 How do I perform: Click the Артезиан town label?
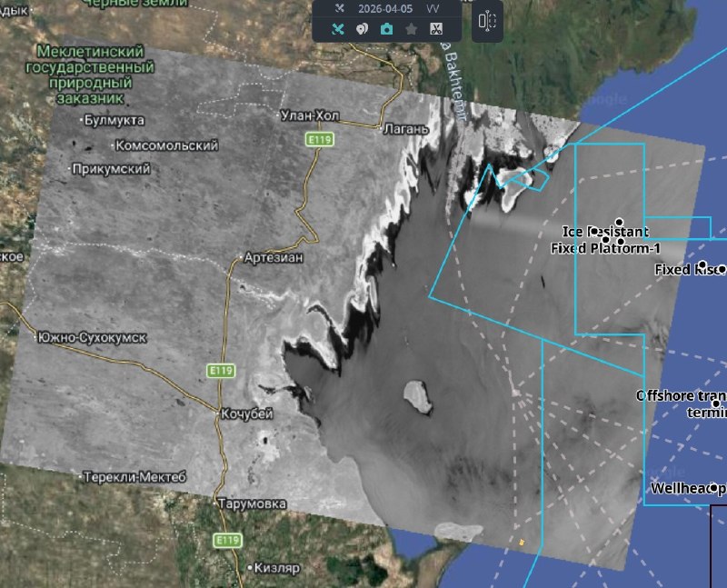point(273,258)
